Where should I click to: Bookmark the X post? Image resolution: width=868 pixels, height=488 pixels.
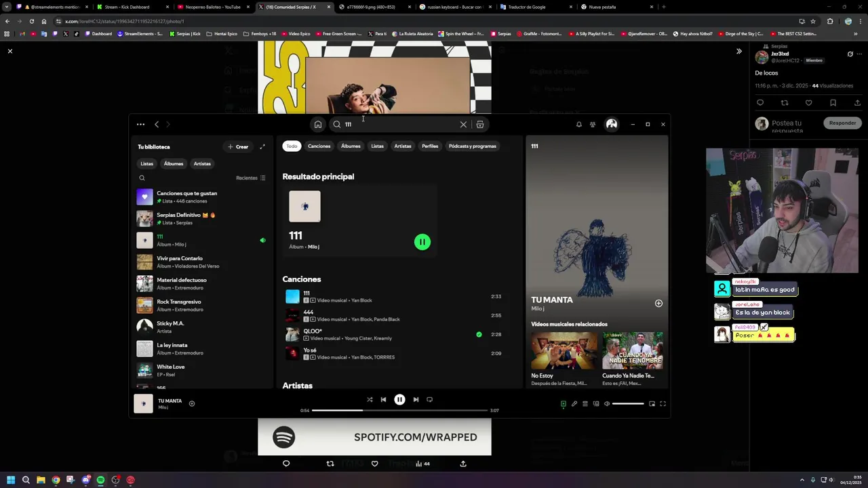tap(833, 102)
